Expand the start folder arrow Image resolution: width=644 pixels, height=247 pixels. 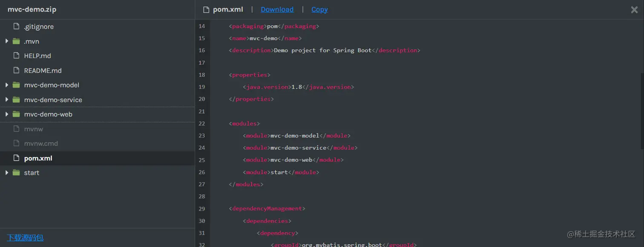coord(7,173)
